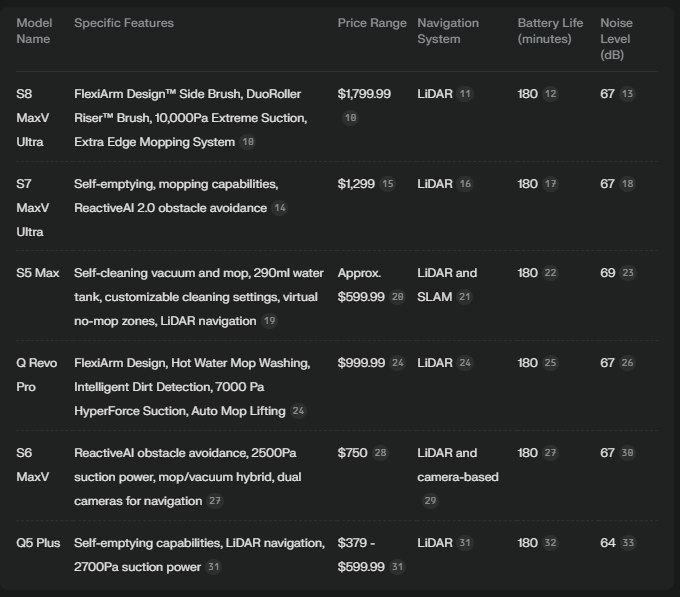
Task: Click citation badge 16 beside S7 LiDAR
Action: [x=465, y=184]
